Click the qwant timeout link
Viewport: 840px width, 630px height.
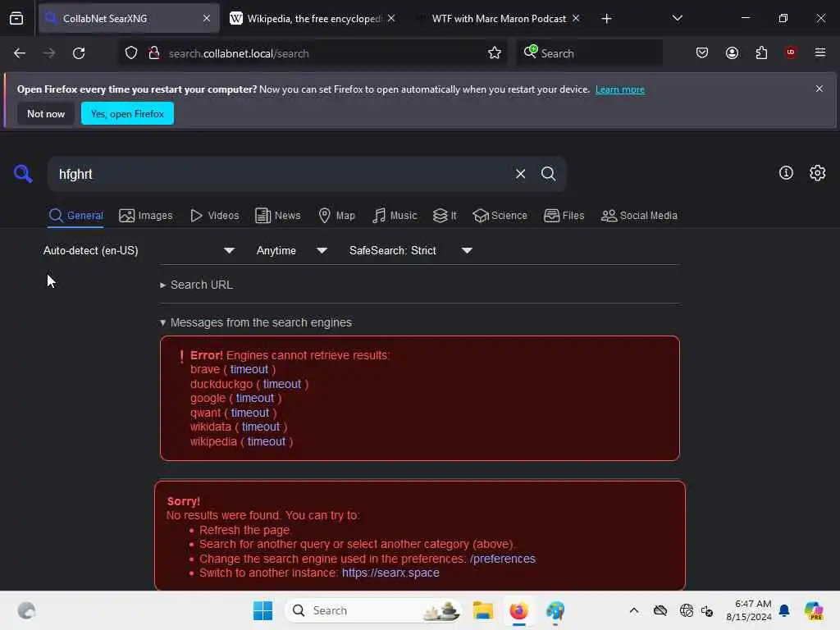250,413
